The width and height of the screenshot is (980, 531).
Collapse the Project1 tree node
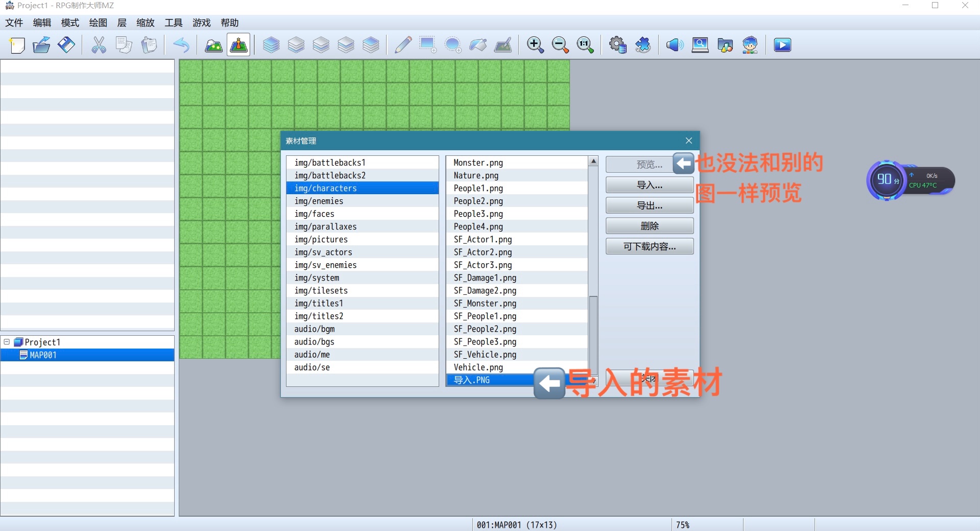pyautogui.click(x=7, y=342)
